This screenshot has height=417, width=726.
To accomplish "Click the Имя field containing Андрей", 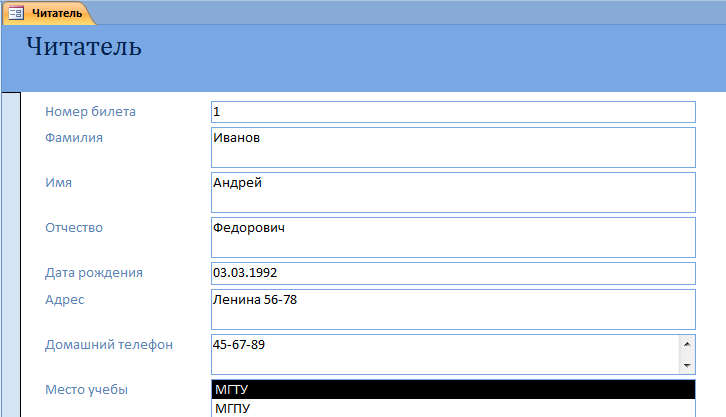I will coord(453,193).
